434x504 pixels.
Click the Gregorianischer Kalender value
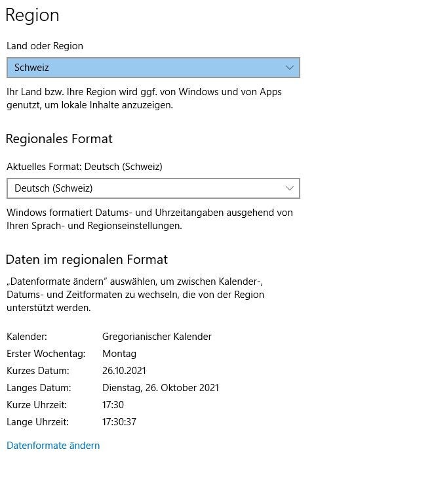[x=157, y=337]
